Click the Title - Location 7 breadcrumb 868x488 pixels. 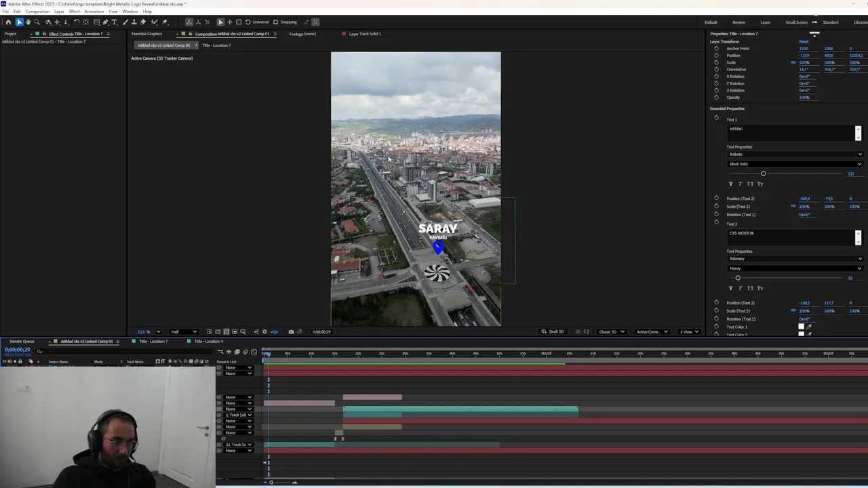(216, 45)
